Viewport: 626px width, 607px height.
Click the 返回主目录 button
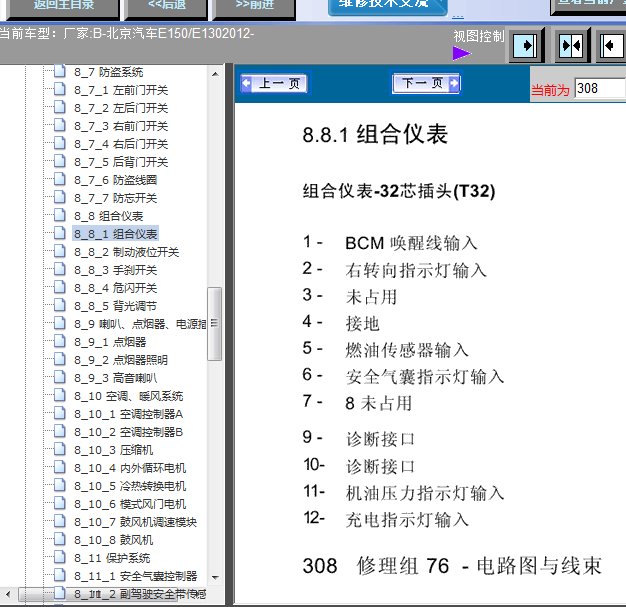point(63,7)
